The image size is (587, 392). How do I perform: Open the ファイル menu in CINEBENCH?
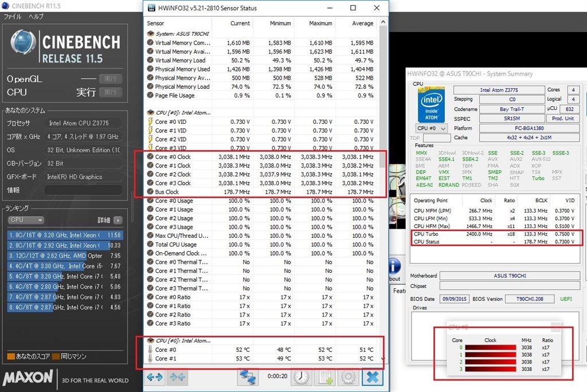click(x=13, y=17)
